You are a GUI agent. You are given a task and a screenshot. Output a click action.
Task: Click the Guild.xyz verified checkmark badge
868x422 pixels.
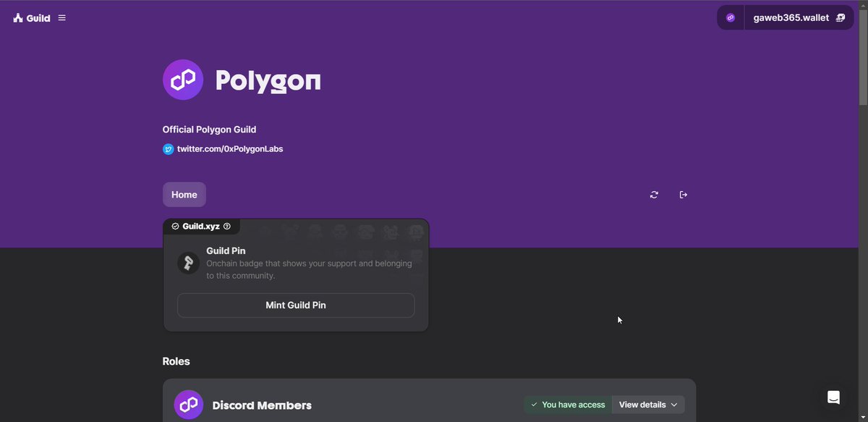[174, 226]
